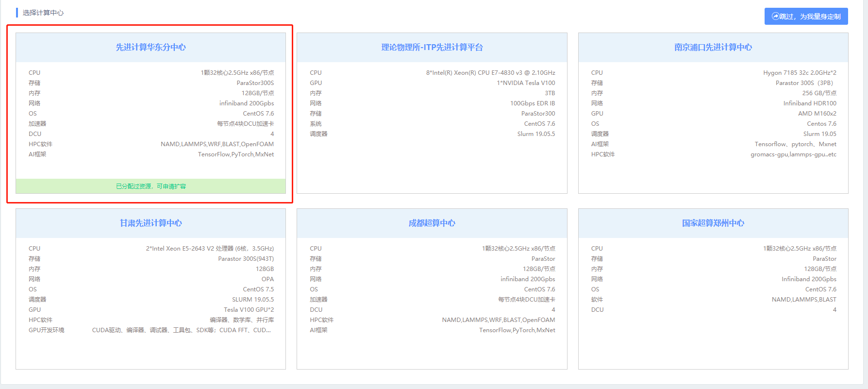
Task: Click the NAMD,LAMMPS,BLAST 软件 value in Zhengzhou card
Action: pos(803,300)
